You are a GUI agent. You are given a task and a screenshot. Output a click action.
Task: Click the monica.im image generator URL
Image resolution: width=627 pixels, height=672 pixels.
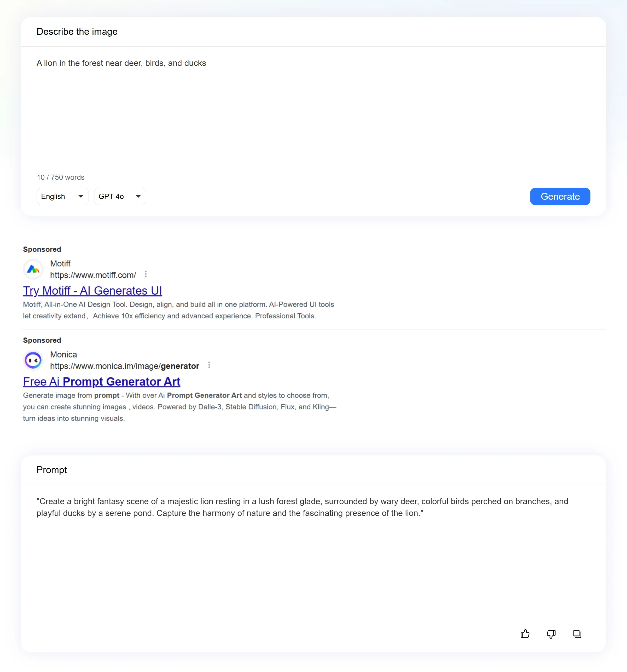[125, 366]
